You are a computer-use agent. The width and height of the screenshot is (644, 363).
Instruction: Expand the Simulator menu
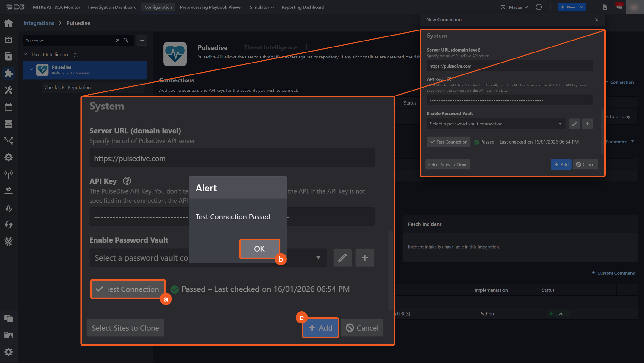[262, 7]
